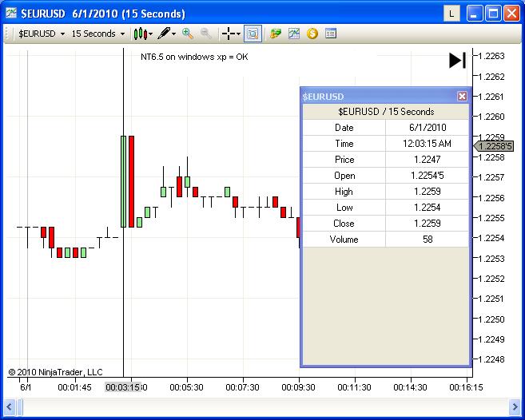Viewport: 525px width, 420px height.
Task: Click the horizontal scrollbar thumb
Action: point(19,407)
